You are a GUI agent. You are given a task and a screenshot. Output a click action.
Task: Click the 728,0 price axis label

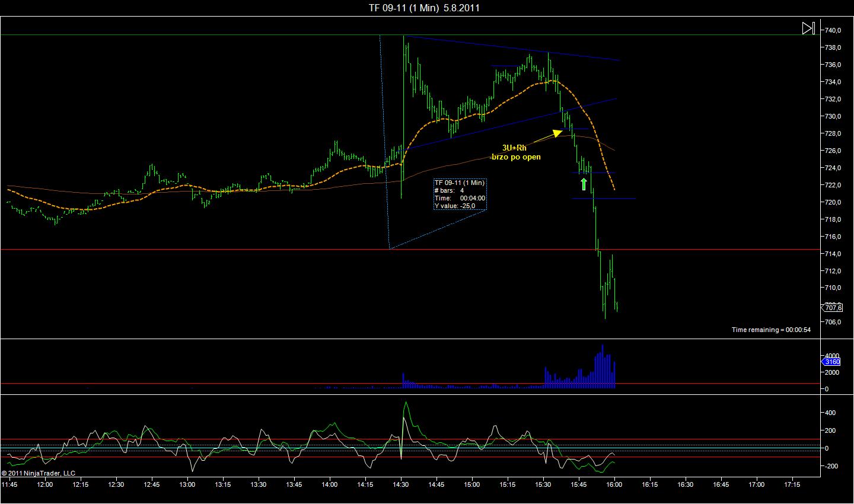(x=833, y=133)
